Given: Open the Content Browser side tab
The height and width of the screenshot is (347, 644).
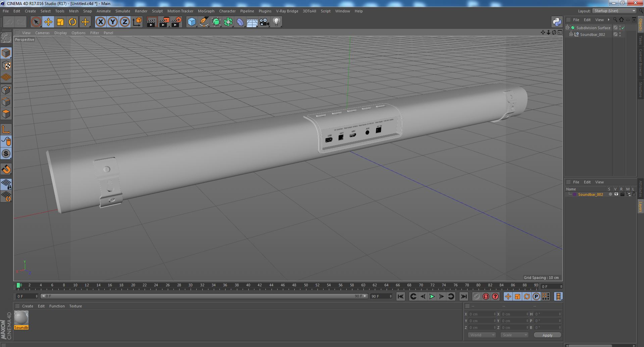Looking at the screenshot, I should [640, 62].
